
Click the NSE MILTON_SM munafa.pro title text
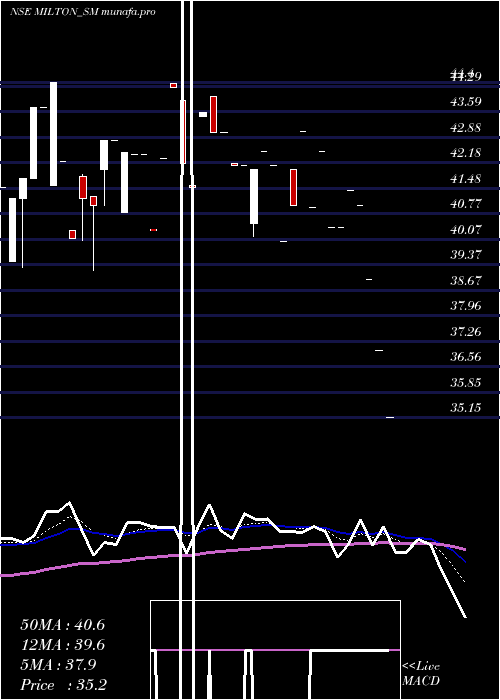click(x=83, y=12)
